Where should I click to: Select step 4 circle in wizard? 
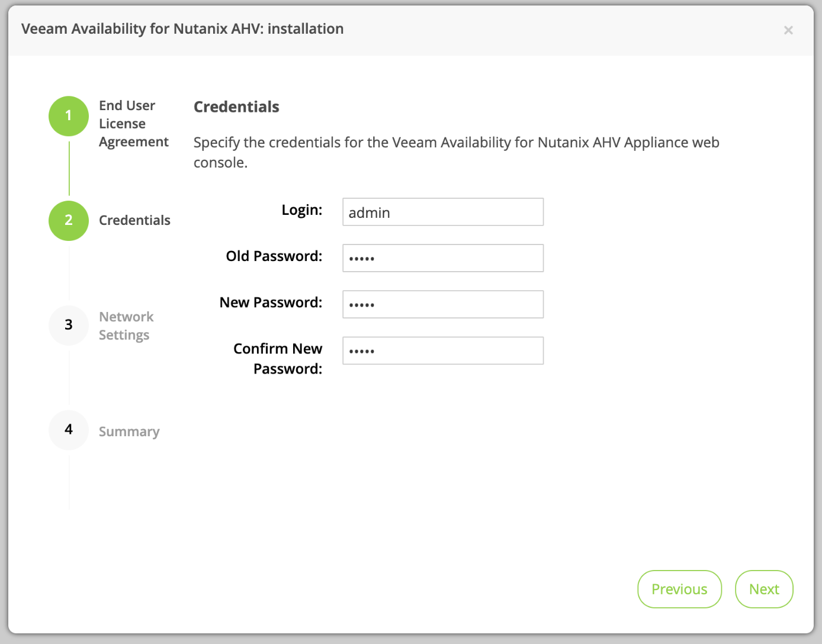69,430
